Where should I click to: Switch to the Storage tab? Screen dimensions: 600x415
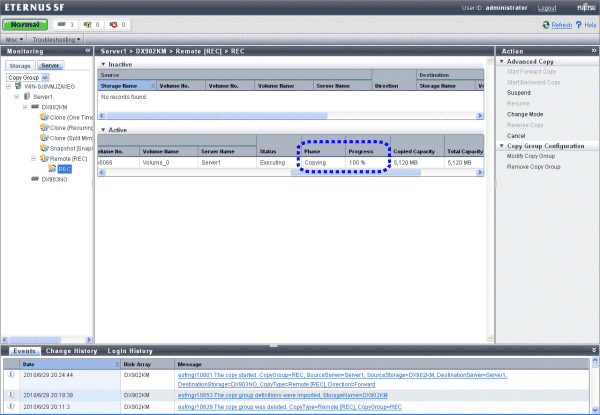click(20, 66)
